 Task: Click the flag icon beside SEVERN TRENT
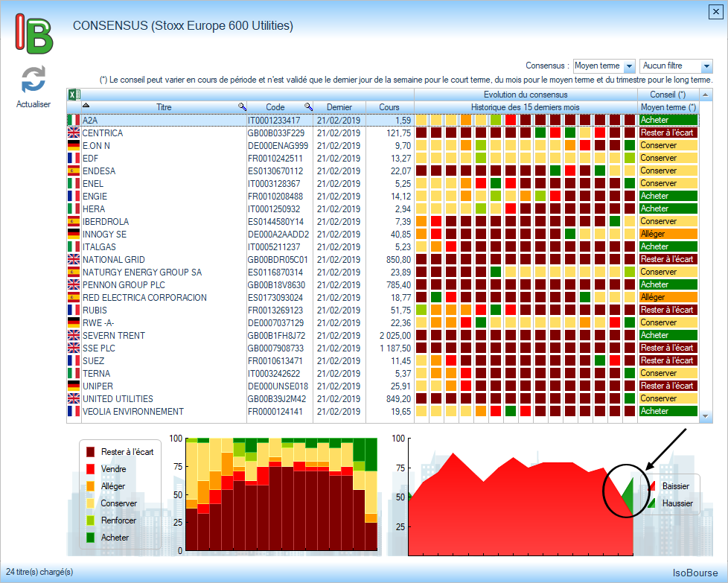click(74, 335)
